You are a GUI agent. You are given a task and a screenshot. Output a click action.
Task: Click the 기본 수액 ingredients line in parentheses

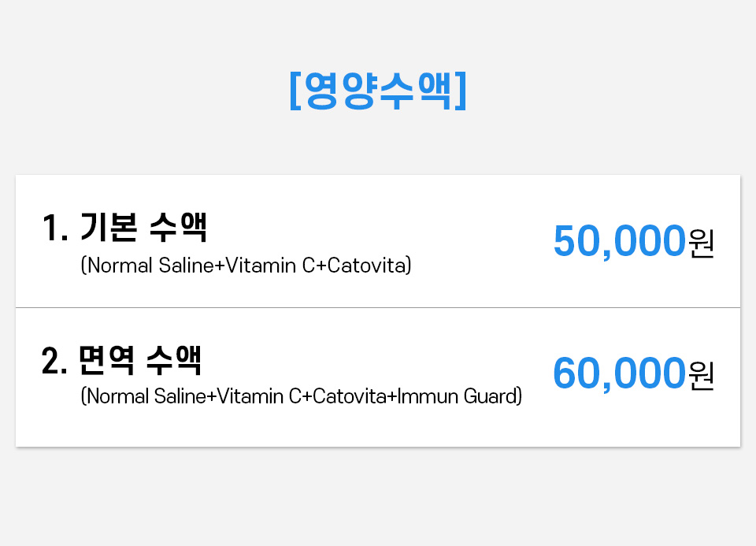point(246,266)
